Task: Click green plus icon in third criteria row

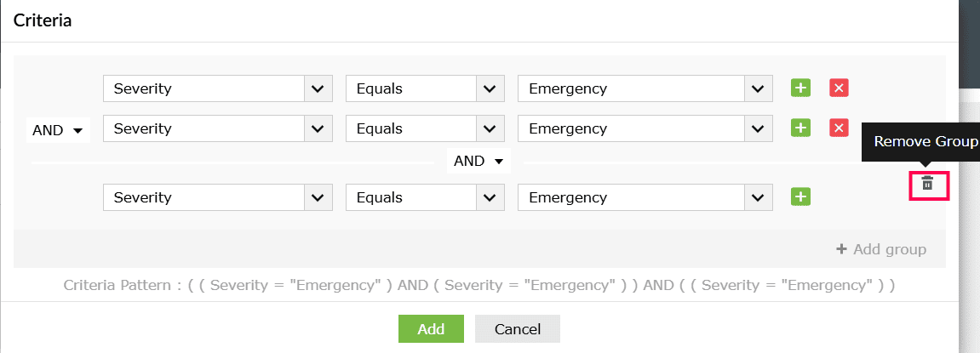Action: [x=800, y=197]
